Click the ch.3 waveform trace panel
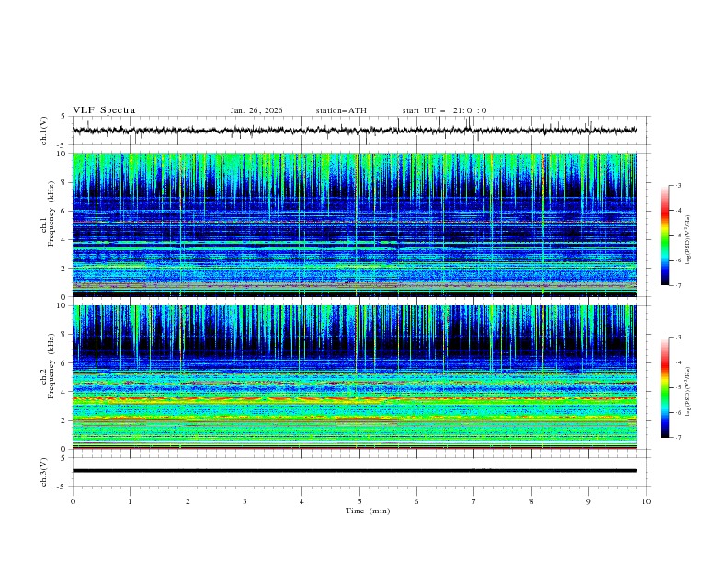Screen dimensions: 728x563 [x=360, y=472]
